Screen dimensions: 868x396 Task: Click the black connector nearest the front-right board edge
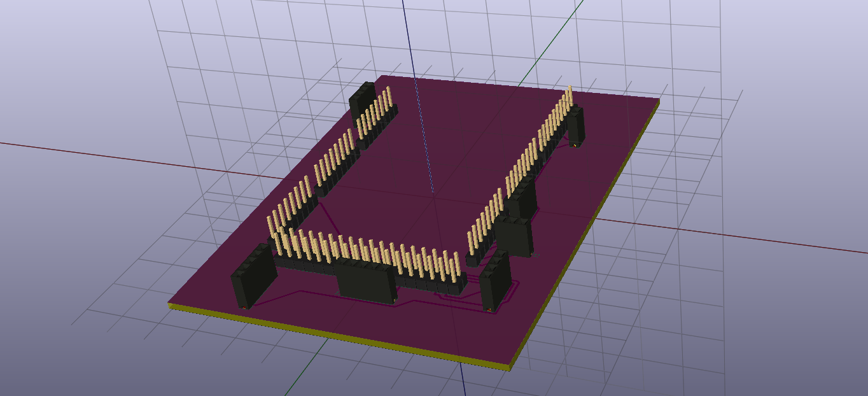[x=495, y=283]
